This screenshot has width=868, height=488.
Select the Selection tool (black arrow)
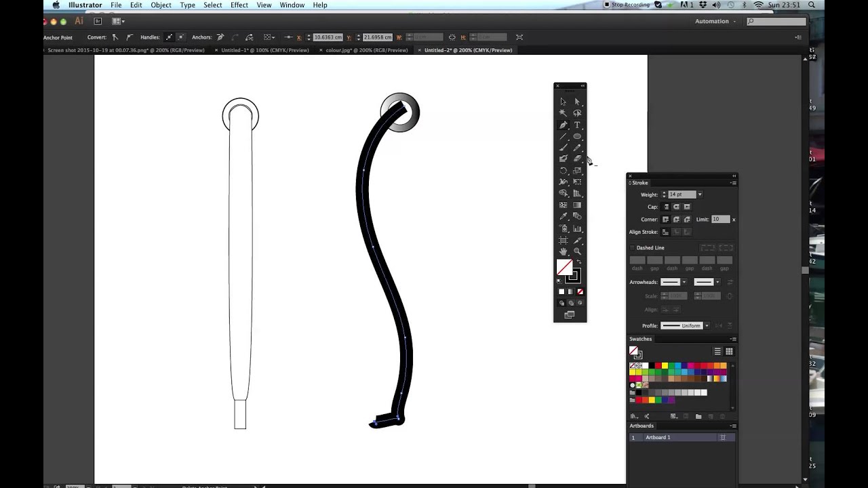[563, 102]
